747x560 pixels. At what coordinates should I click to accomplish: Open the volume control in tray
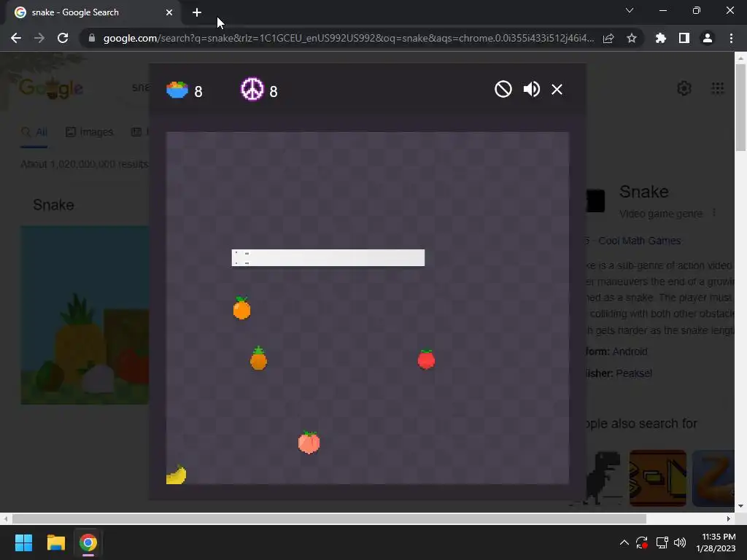680,542
